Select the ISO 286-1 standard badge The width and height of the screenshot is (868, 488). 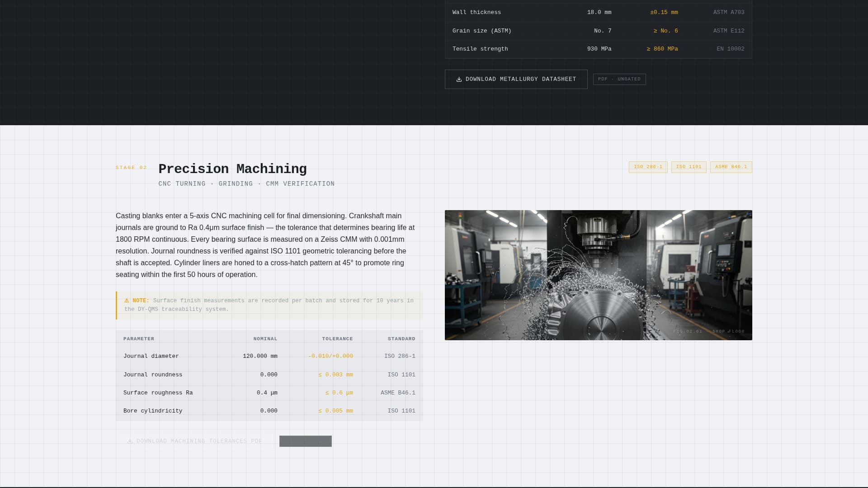(648, 167)
